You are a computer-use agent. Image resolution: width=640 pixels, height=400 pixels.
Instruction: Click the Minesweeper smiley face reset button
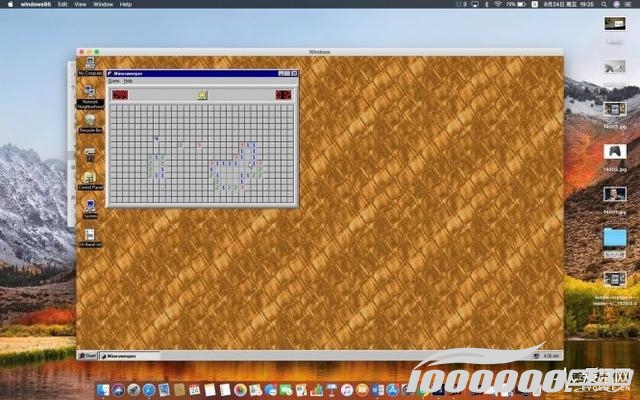pos(203,95)
